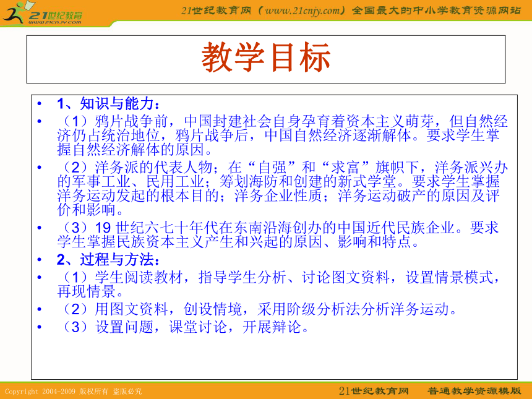Click the line starting 学生掌握民族资本主义

click(x=239, y=242)
